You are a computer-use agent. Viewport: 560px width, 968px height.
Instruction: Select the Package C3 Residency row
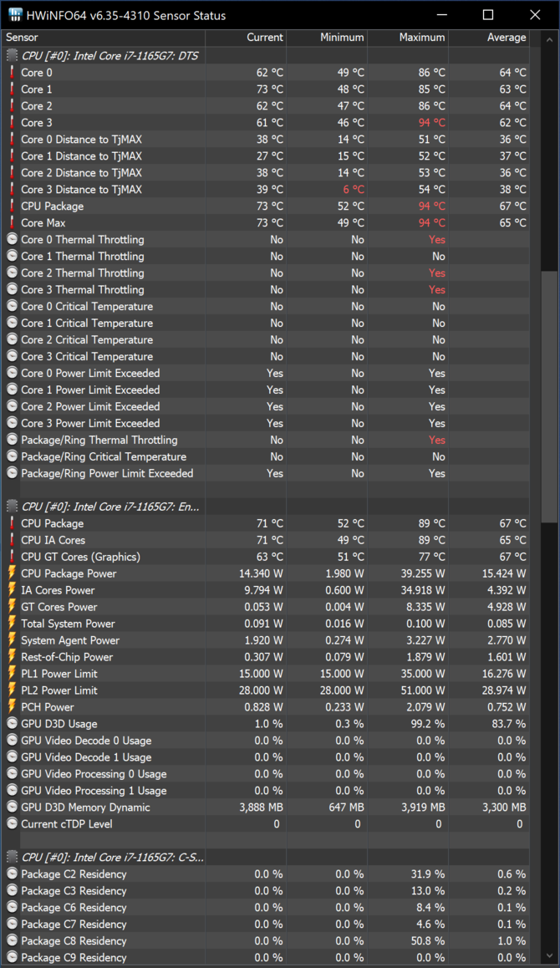tap(266, 890)
